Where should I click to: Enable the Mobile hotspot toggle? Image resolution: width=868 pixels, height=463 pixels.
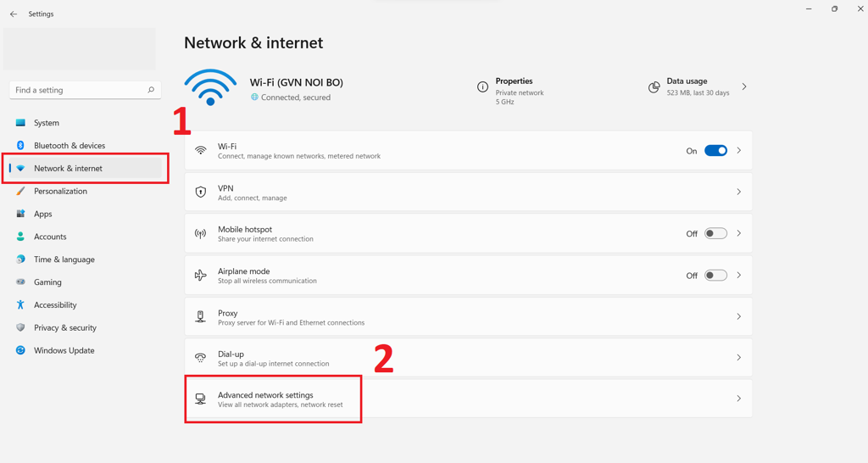tap(715, 234)
